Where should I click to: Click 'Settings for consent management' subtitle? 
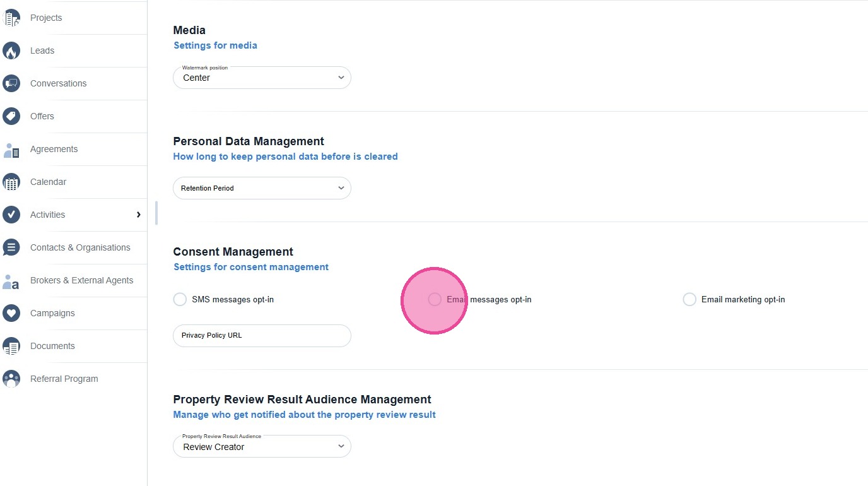coord(251,267)
